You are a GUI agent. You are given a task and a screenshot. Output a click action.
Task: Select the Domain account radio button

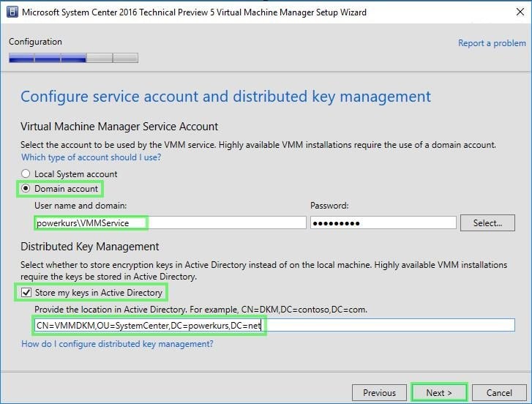[26, 188]
